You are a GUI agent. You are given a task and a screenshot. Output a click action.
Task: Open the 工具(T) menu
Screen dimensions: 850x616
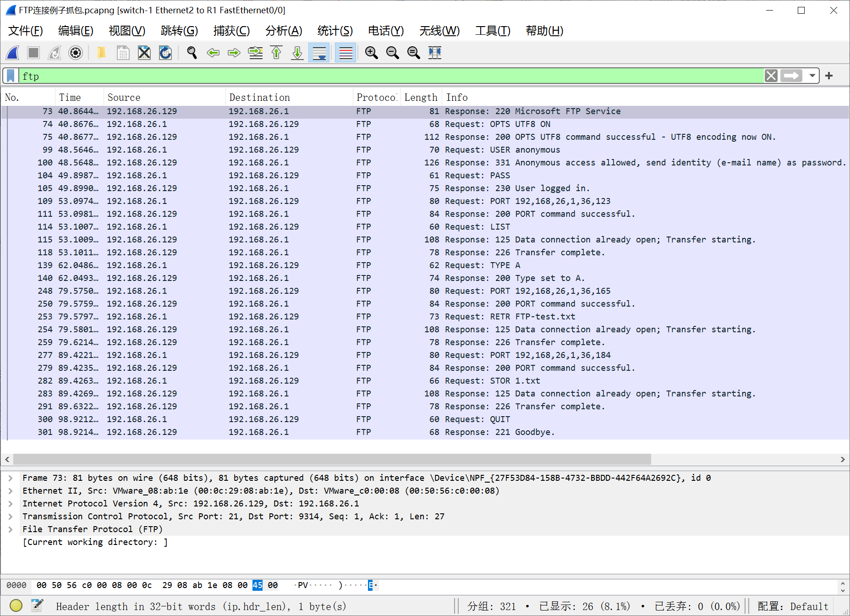(493, 31)
